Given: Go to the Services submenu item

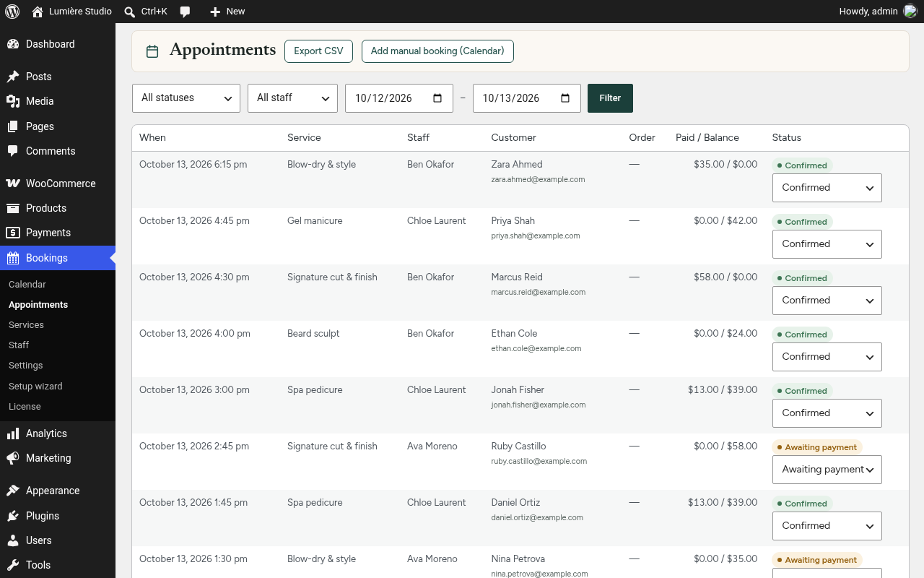Looking at the screenshot, I should (26, 325).
